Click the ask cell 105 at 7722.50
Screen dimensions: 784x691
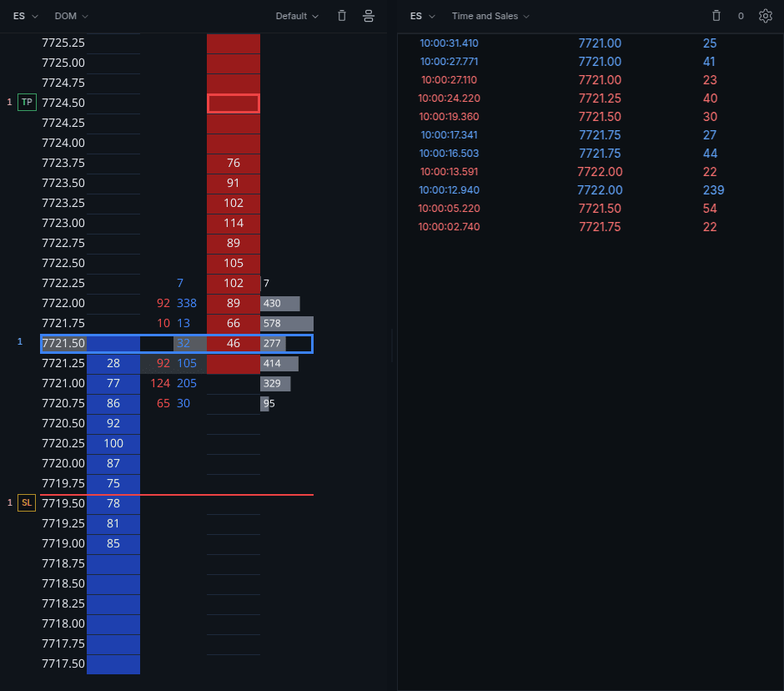[234, 263]
